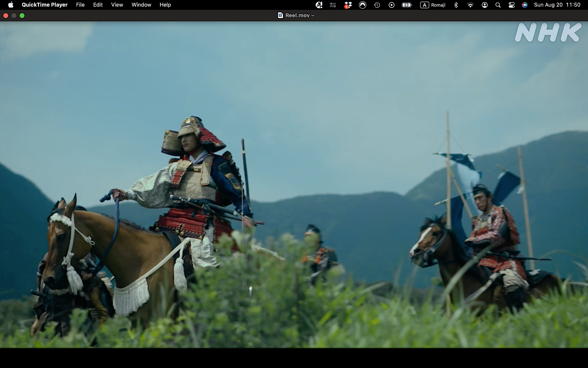Open the Time Machine menu bar icon
The image size is (588, 368).
(377, 5)
